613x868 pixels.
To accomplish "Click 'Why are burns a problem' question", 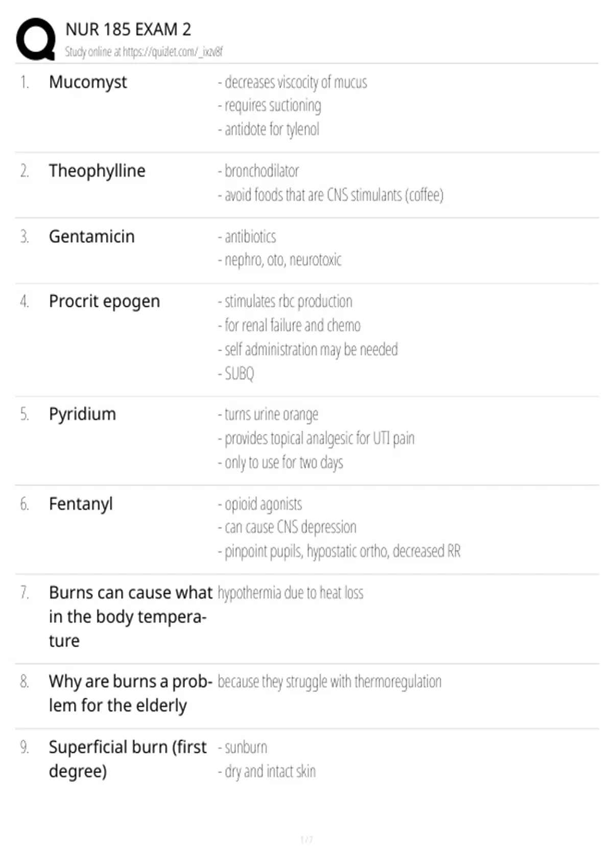I will 131,693.
